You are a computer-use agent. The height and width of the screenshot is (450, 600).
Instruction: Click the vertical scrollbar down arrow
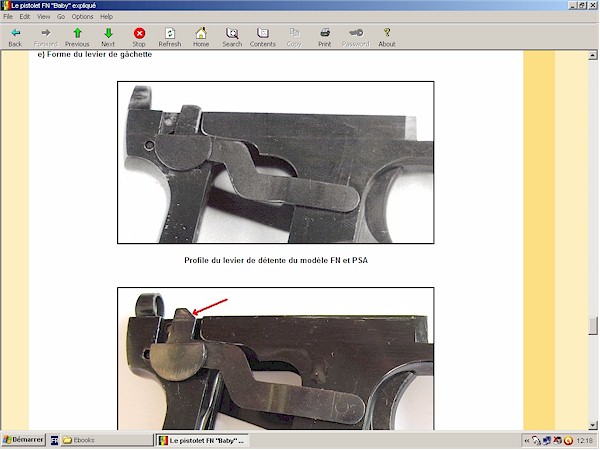(593, 425)
